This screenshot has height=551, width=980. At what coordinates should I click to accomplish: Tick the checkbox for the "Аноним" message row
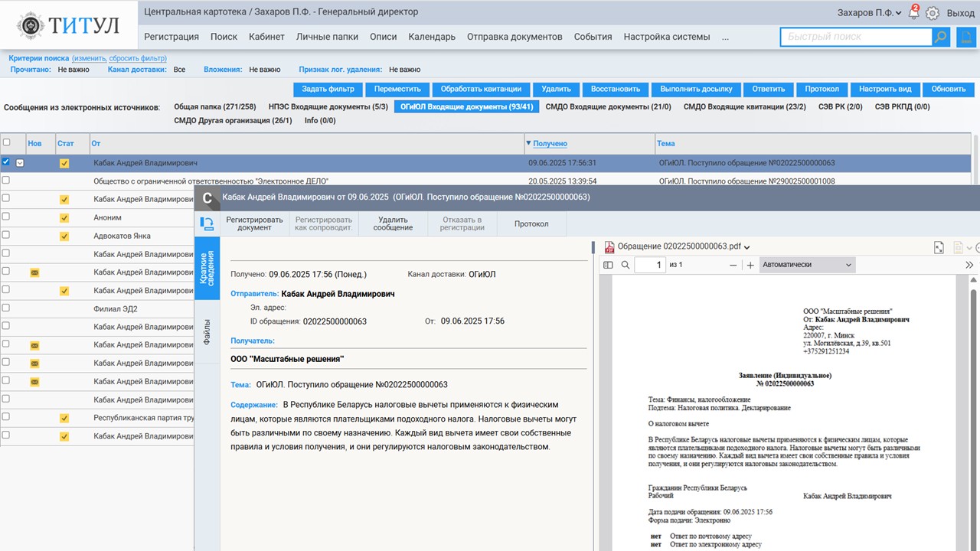pos(6,217)
